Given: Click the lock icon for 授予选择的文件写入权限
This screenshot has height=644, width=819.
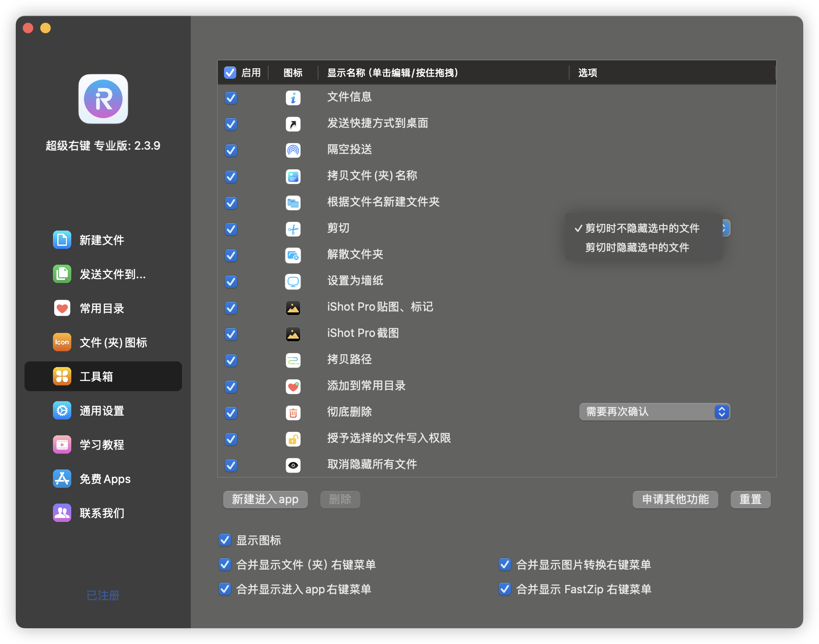Looking at the screenshot, I should click(293, 439).
